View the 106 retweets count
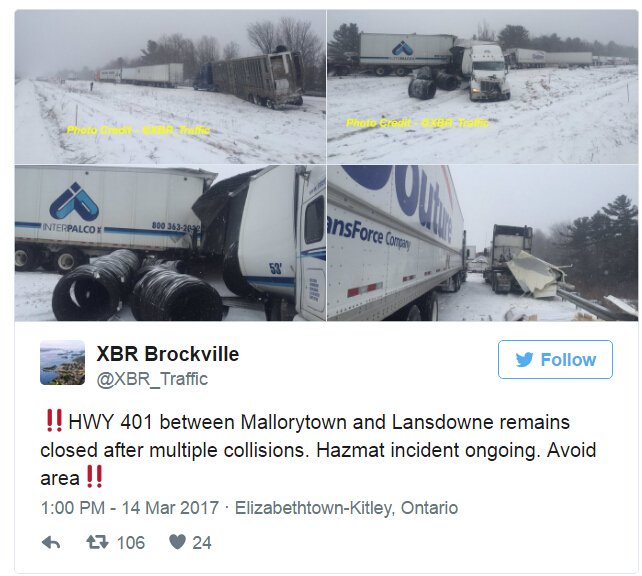 [131, 543]
